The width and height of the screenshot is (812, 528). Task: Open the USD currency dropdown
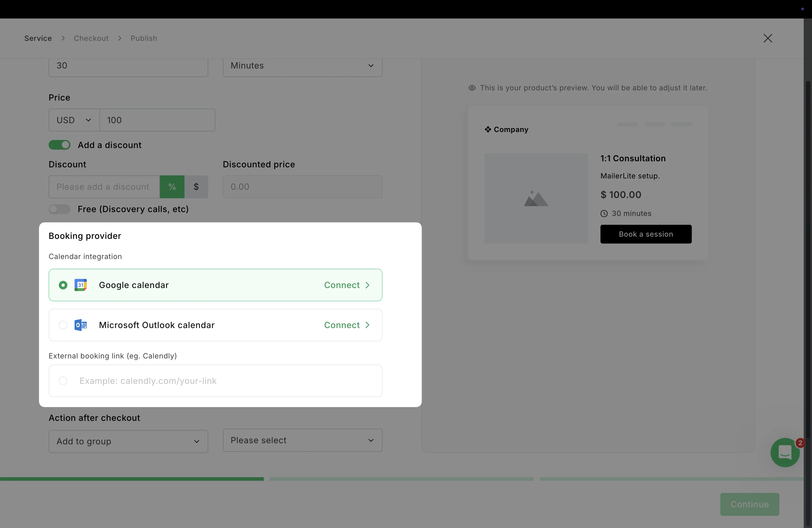pyautogui.click(x=74, y=120)
